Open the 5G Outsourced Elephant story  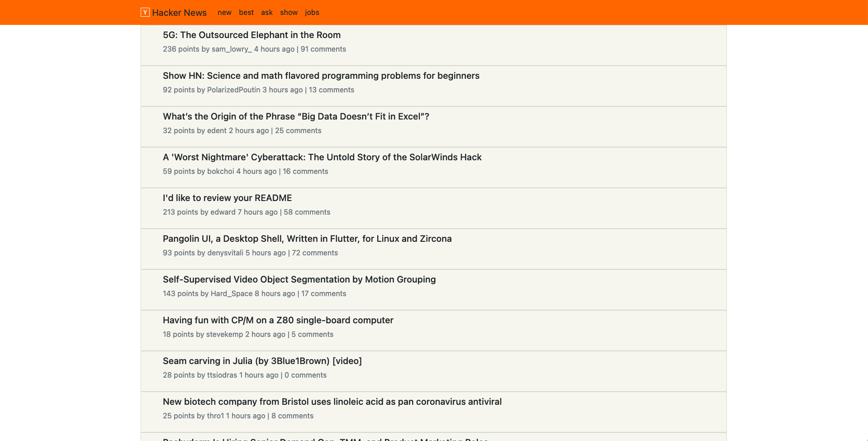251,35
